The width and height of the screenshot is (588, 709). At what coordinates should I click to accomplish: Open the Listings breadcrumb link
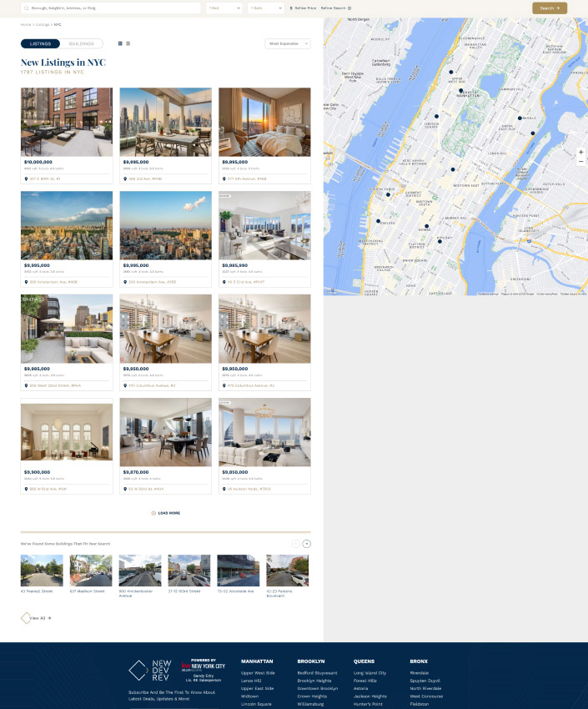point(42,24)
